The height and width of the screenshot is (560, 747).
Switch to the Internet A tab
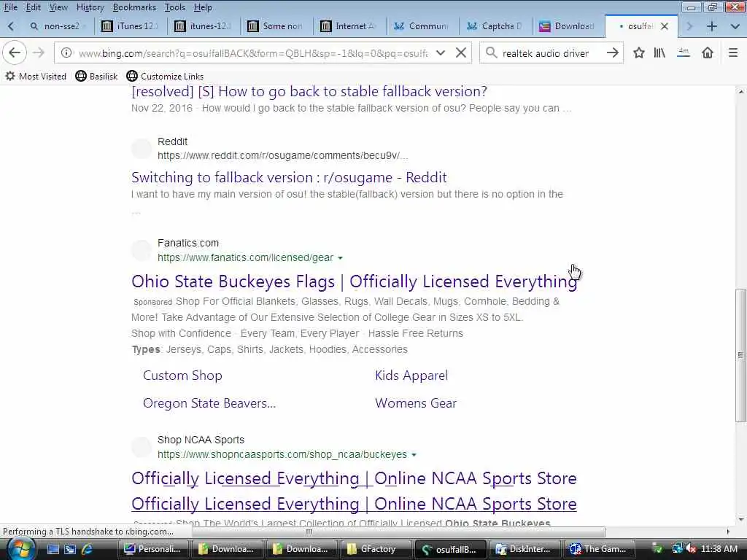pyautogui.click(x=350, y=26)
